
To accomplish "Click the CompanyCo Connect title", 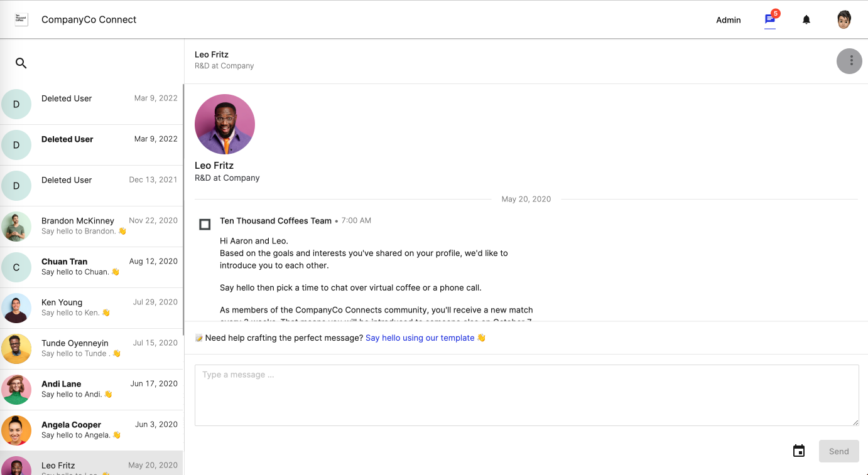I will pyautogui.click(x=89, y=19).
